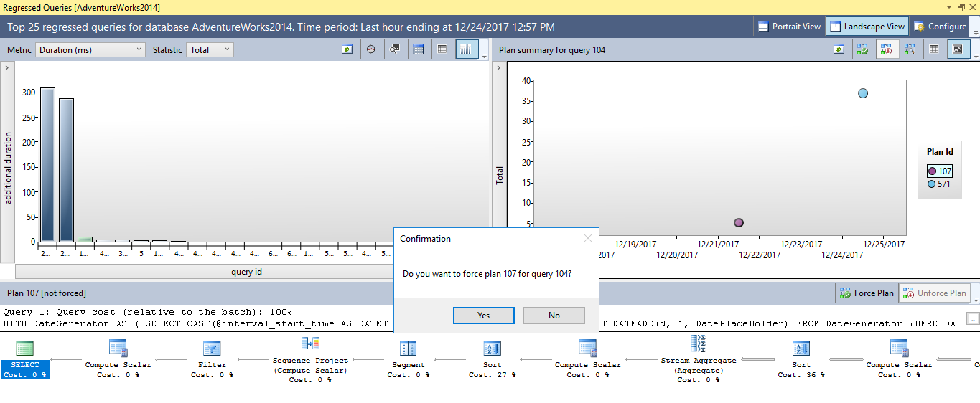The image size is (980, 403).
Task: Click No in the Confirmation dialog
Action: (x=554, y=316)
